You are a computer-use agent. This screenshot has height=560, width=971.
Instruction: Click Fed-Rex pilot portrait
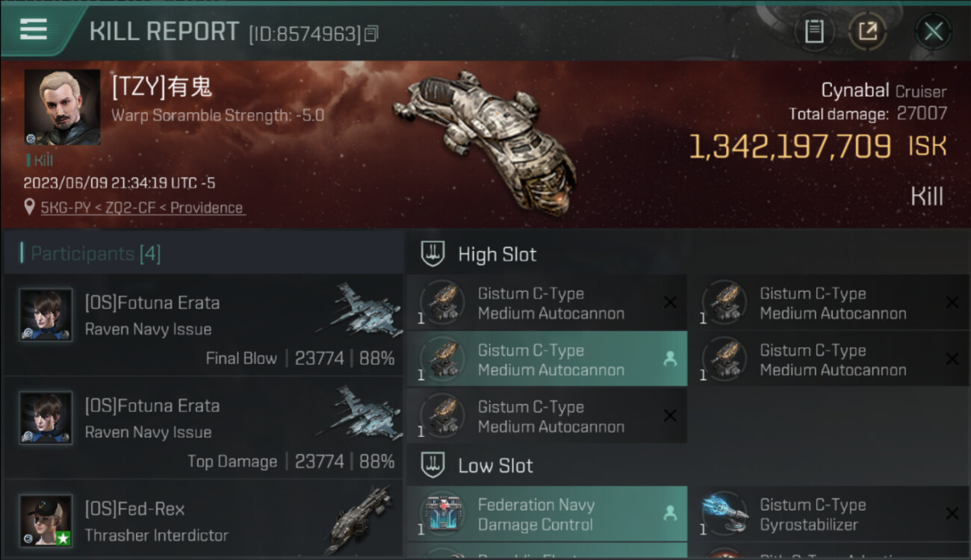[46, 520]
